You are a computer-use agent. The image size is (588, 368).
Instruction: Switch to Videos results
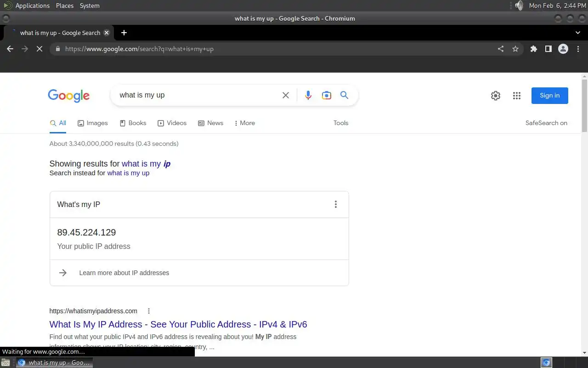tap(172, 123)
